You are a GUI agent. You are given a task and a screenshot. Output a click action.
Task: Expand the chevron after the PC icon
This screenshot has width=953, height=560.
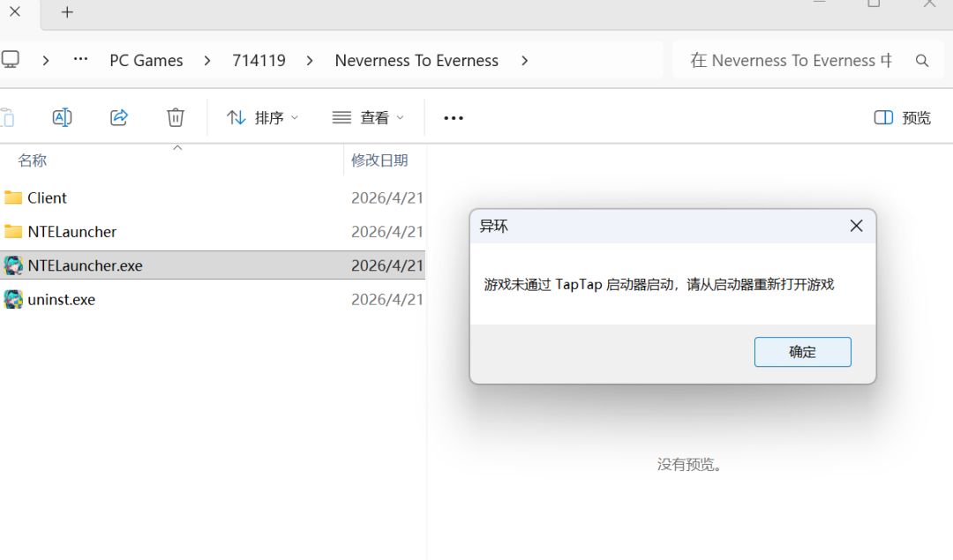(46, 61)
